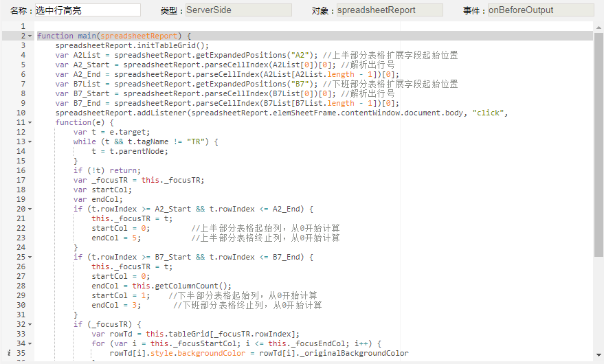The height and width of the screenshot is (364, 604).
Task: Collapse the fold arrow at line 32
Action: (30, 325)
